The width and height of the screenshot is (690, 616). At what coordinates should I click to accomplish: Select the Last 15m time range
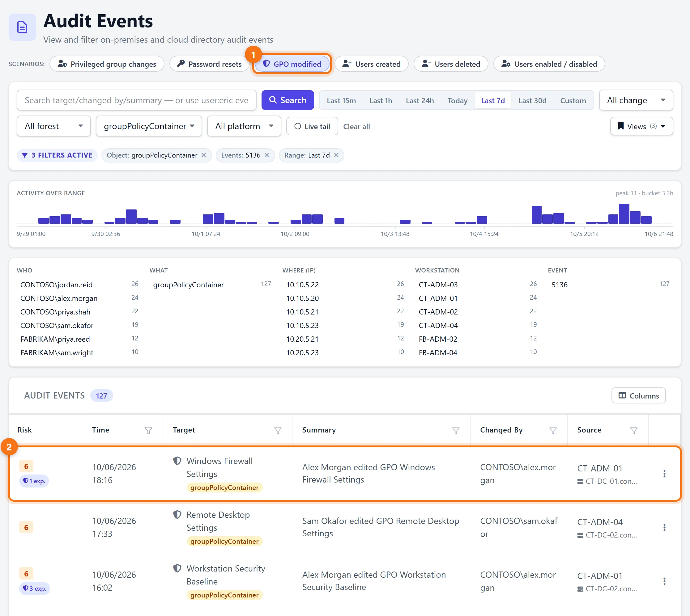[x=341, y=100]
